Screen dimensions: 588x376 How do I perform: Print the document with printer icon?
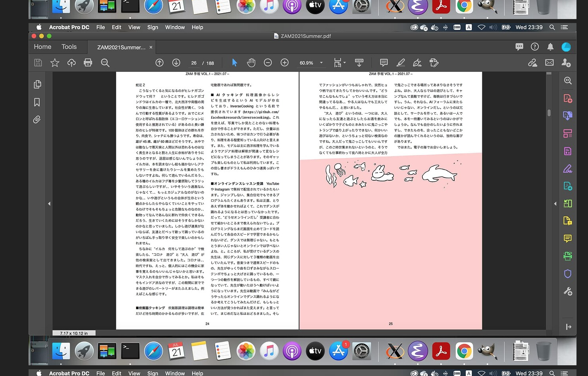(x=88, y=63)
